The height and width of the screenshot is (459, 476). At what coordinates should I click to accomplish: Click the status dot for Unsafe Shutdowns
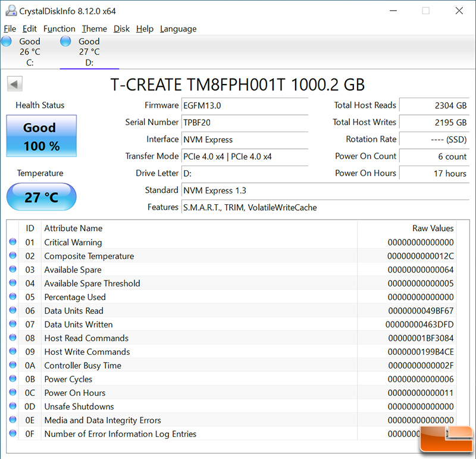[x=12, y=406]
